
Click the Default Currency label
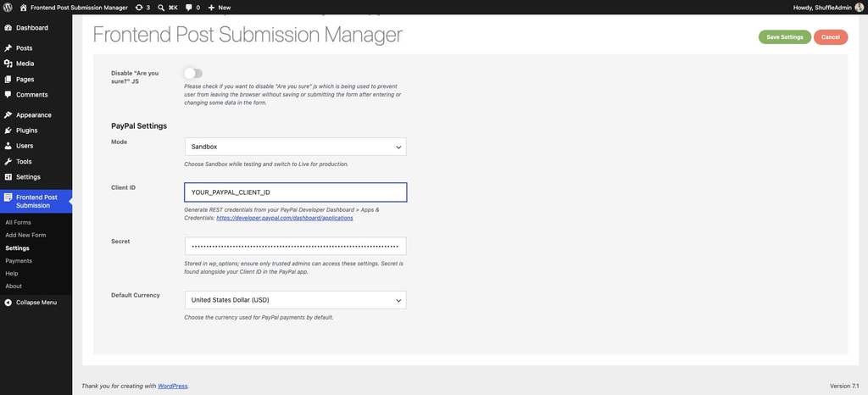[x=136, y=296]
